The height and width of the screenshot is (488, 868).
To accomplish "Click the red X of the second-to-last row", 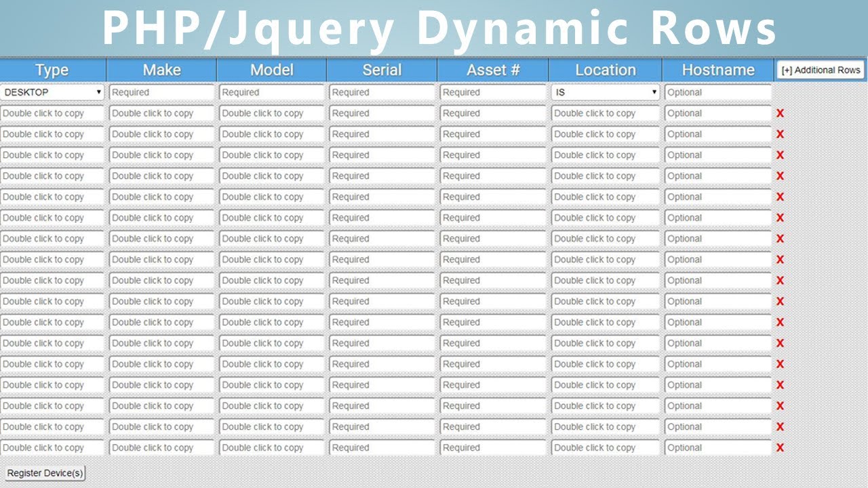I will point(780,427).
